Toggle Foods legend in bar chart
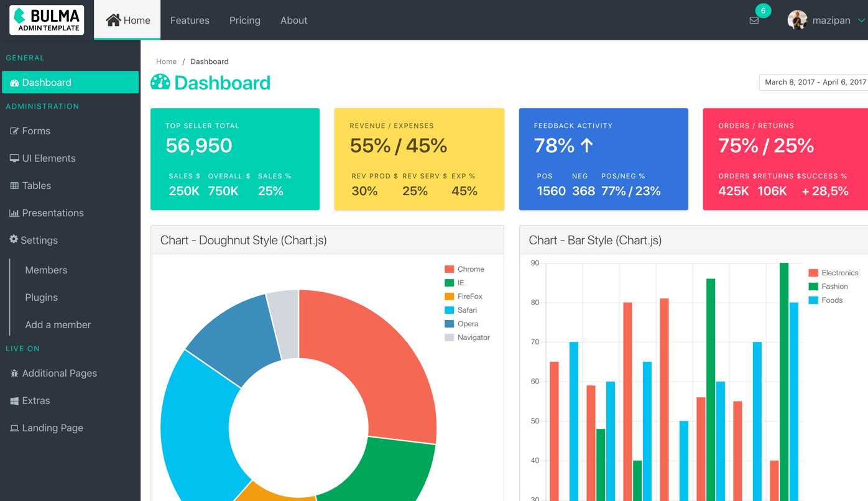The image size is (868, 501). click(x=826, y=300)
